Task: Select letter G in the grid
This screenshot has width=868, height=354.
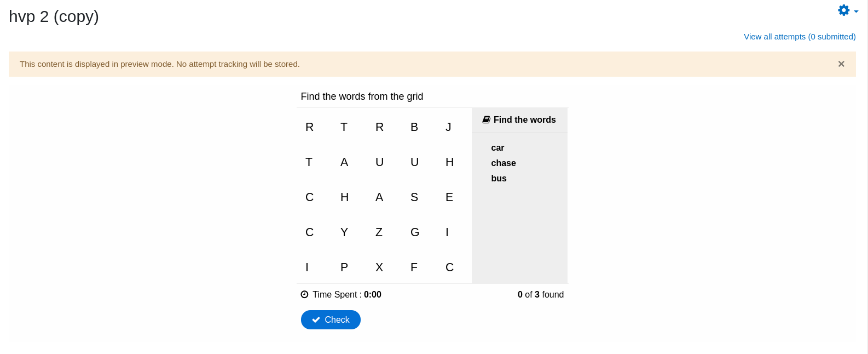Action: (x=415, y=232)
